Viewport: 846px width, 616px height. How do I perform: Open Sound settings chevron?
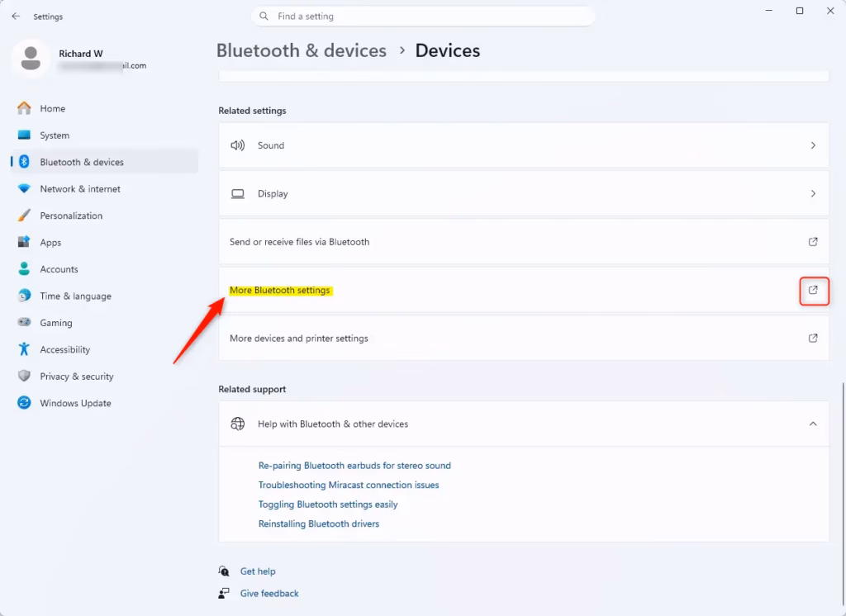(813, 145)
